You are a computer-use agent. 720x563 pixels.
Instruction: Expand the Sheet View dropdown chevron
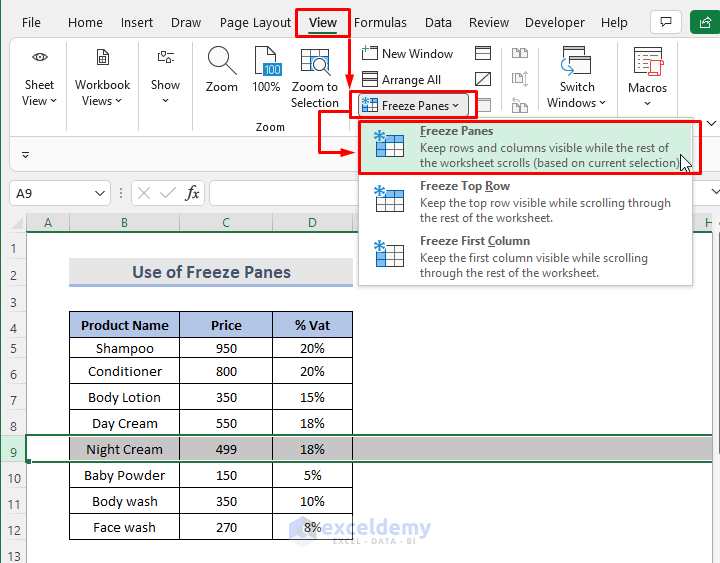coord(53,101)
